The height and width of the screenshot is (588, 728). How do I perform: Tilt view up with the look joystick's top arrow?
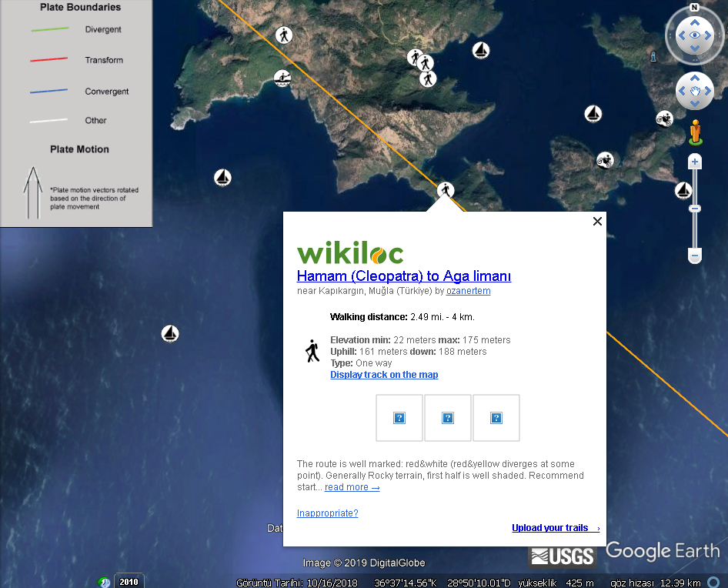click(x=695, y=22)
